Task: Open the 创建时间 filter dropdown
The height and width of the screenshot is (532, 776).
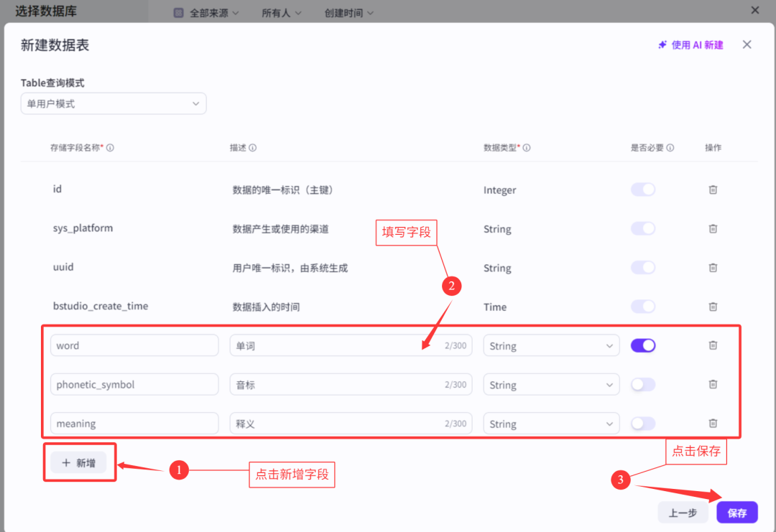Action: click(348, 12)
